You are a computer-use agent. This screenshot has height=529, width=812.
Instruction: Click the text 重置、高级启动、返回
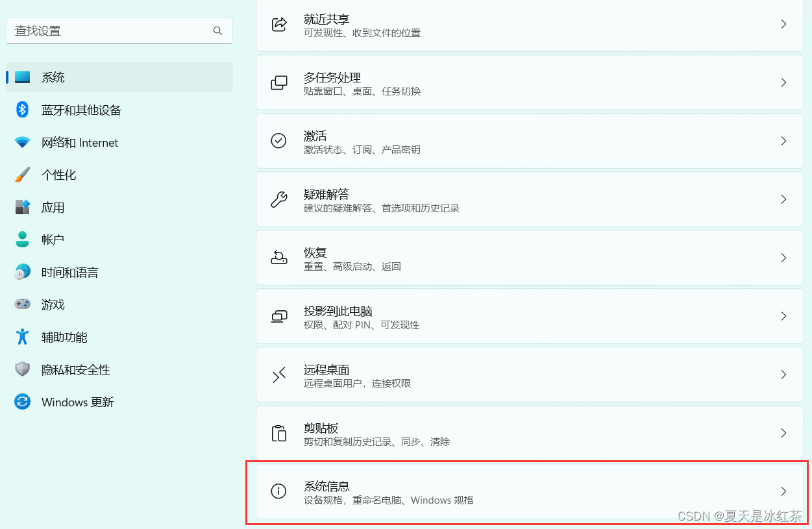(352, 267)
